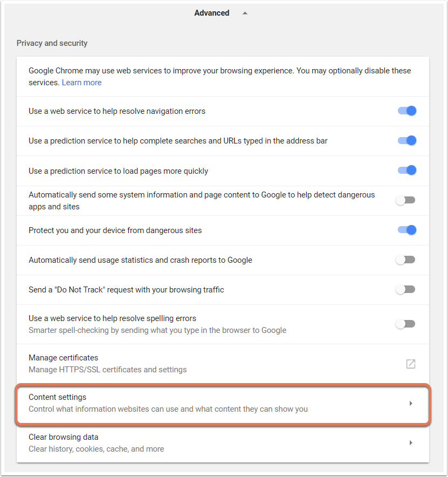Click the Privacy and security heading
Screen dimensions: 448x477
click(52, 43)
